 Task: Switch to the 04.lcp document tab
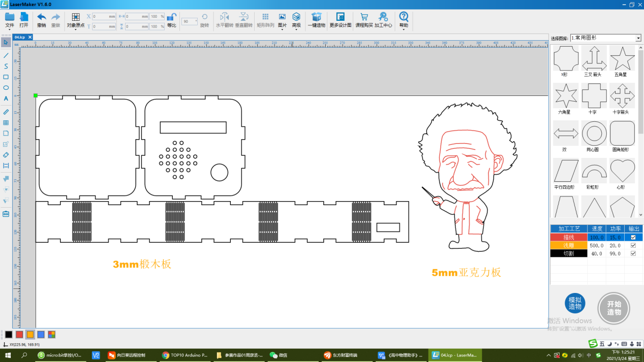19,37
